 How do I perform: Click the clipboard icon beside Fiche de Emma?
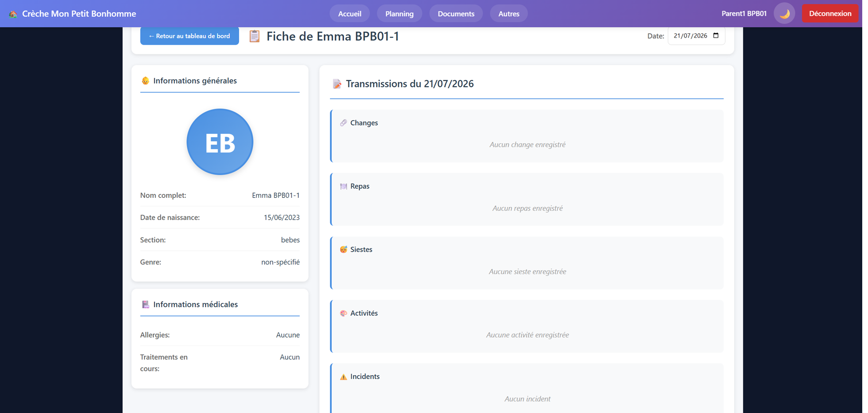pos(255,36)
